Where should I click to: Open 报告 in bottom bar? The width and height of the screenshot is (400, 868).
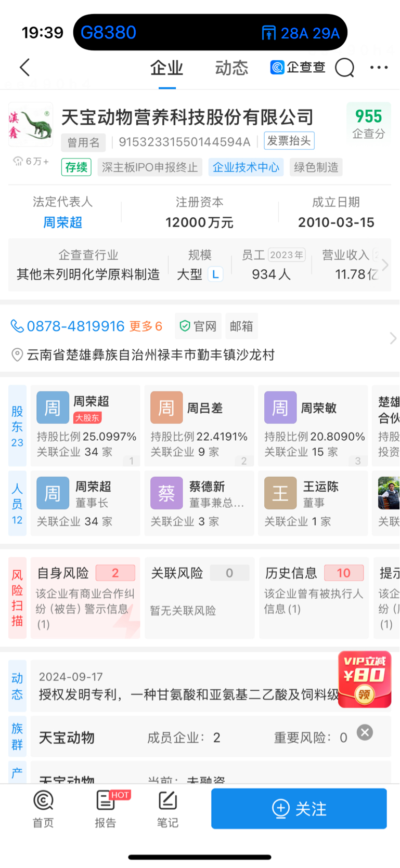click(106, 809)
